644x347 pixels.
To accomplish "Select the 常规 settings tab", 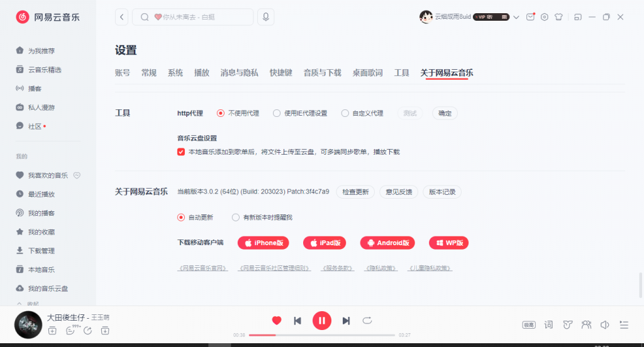I will (x=148, y=73).
